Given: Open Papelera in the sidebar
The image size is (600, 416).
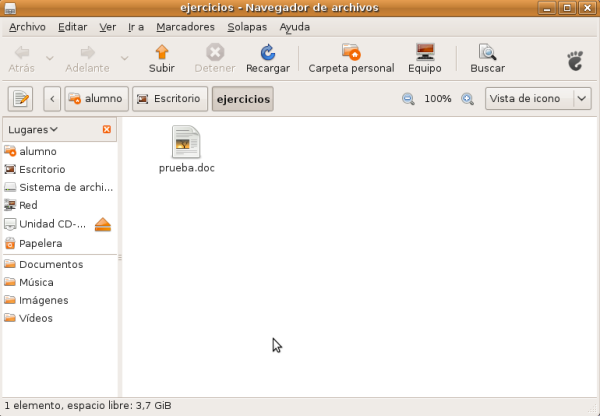Looking at the screenshot, I should (40, 243).
